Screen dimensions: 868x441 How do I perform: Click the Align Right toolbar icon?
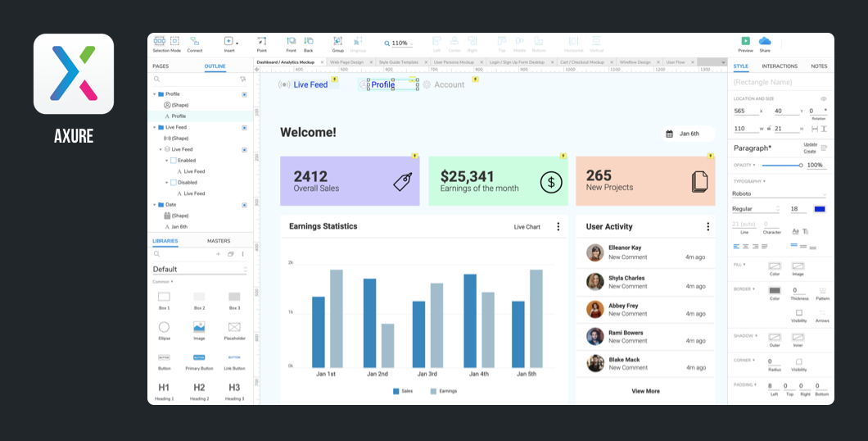472,41
